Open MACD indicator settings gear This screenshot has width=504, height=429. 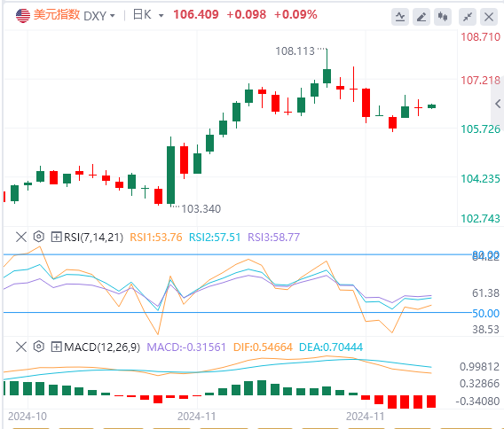pos(38,347)
